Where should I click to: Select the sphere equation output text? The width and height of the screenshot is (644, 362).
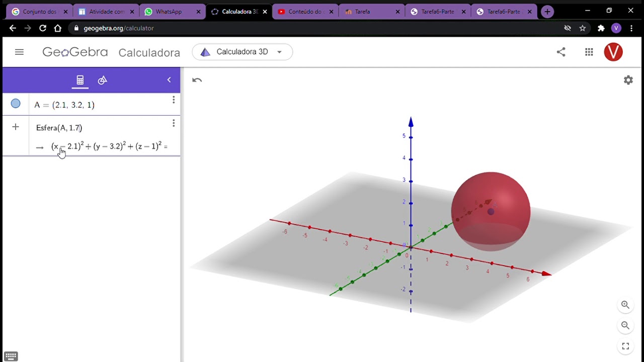point(109,146)
